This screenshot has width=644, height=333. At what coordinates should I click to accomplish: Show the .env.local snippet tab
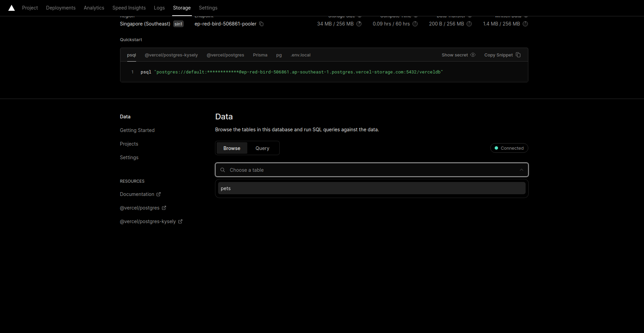300,55
